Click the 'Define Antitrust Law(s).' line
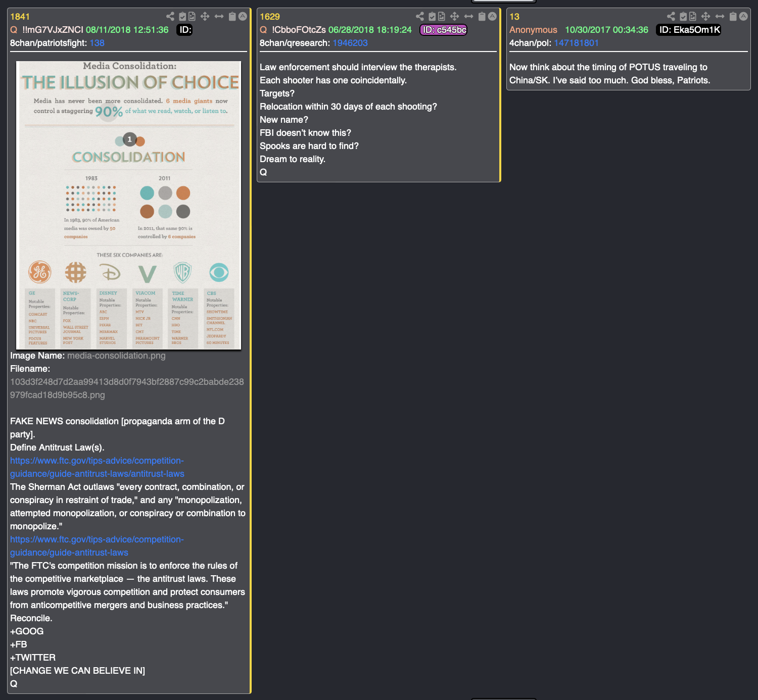 click(x=57, y=447)
